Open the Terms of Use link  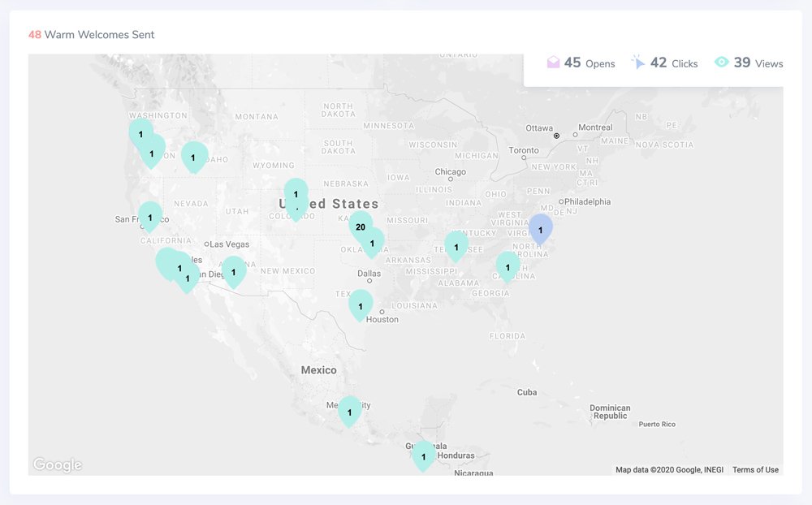coord(755,469)
